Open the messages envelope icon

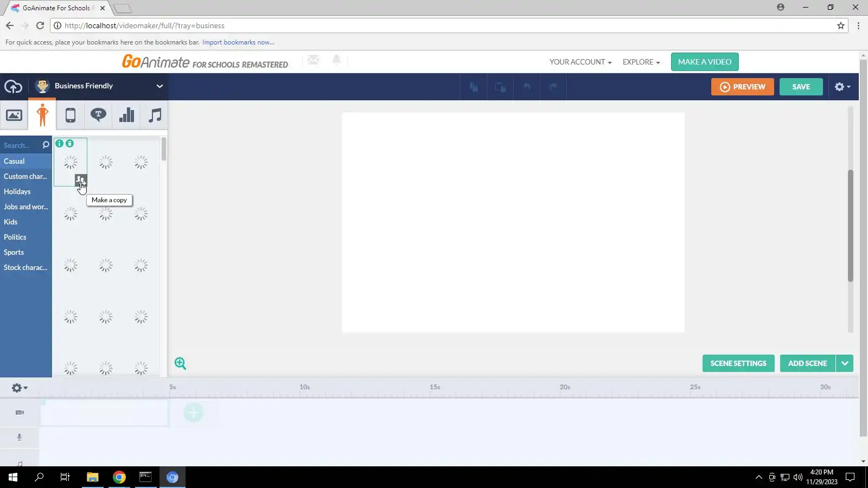pos(313,60)
